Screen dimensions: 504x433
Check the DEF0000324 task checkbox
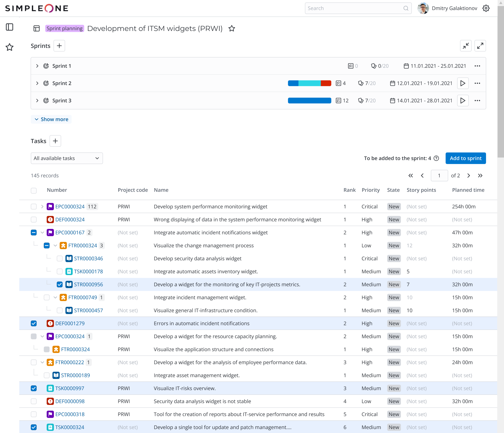point(34,220)
